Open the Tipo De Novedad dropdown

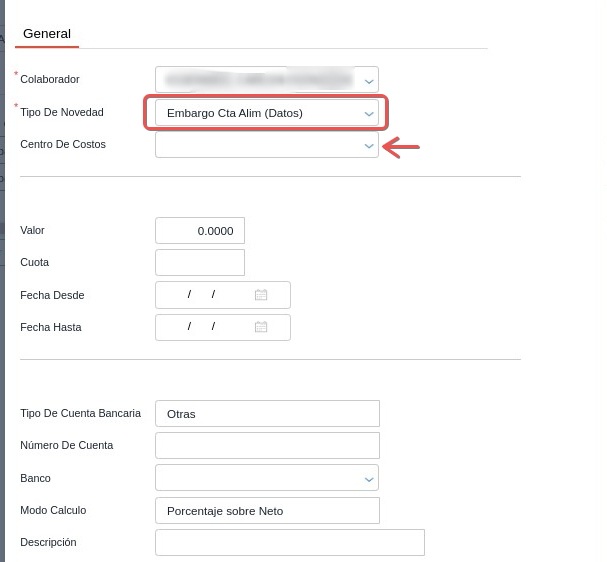369,113
